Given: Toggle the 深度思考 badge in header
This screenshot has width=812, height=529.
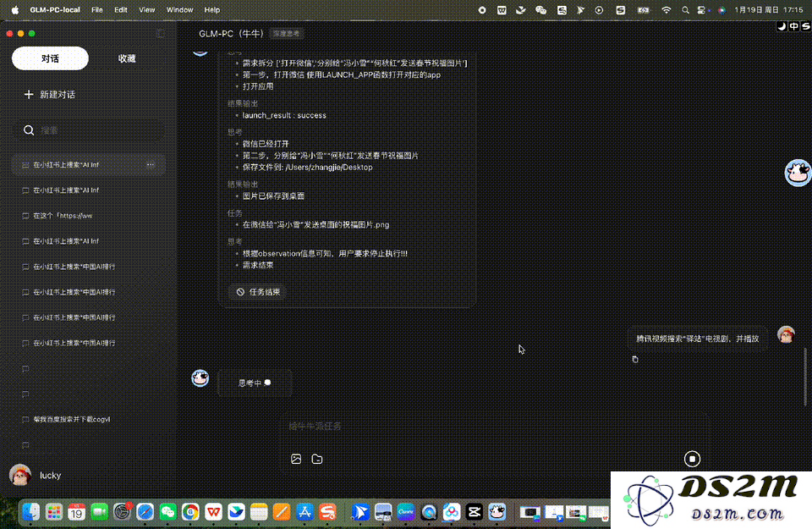Looking at the screenshot, I should [287, 34].
